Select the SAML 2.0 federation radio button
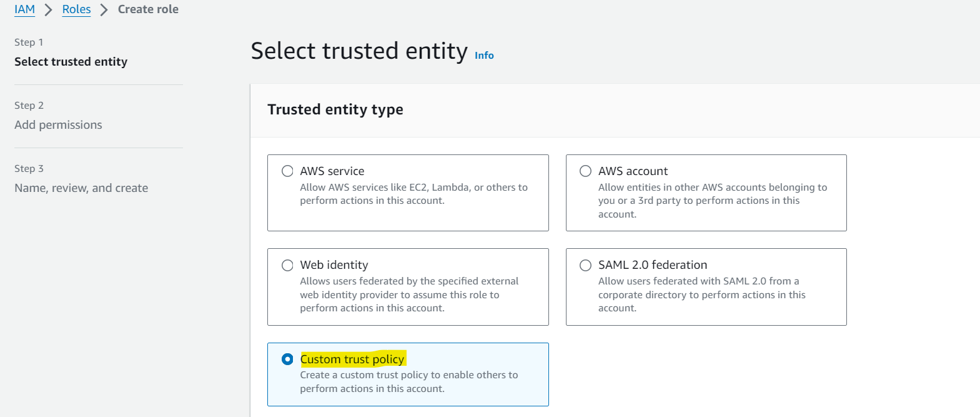The image size is (980, 417). 585,265
